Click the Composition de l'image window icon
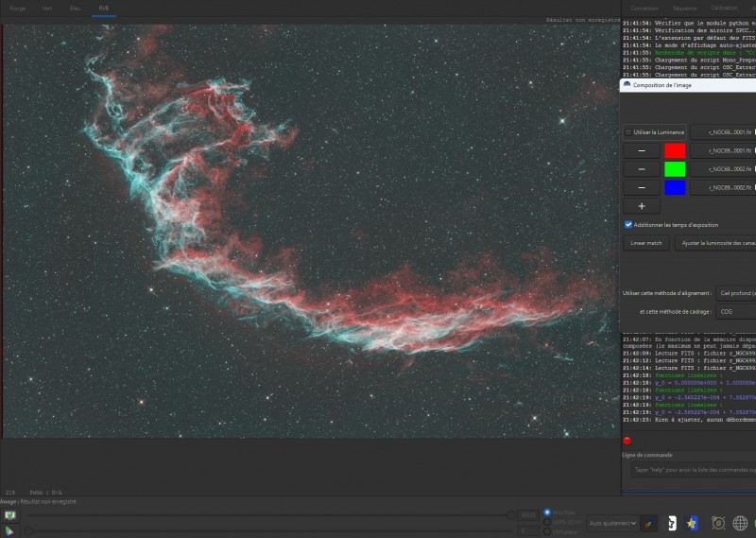Image resolution: width=756 pixels, height=538 pixels. click(627, 84)
